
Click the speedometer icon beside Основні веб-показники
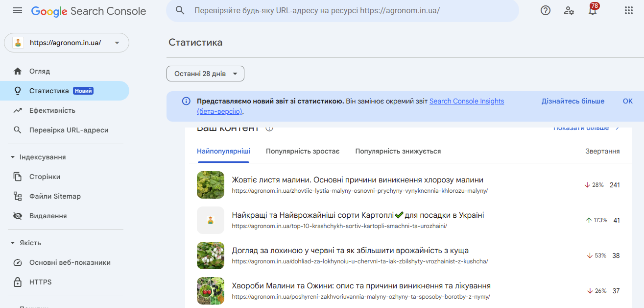(x=18, y=262)
